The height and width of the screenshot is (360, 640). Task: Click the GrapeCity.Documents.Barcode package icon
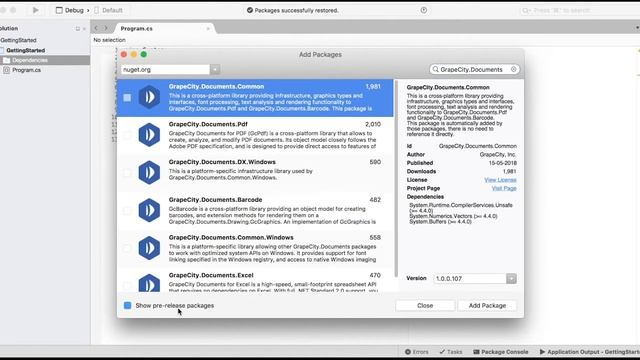pyautogui.click(x=149, y=210)
